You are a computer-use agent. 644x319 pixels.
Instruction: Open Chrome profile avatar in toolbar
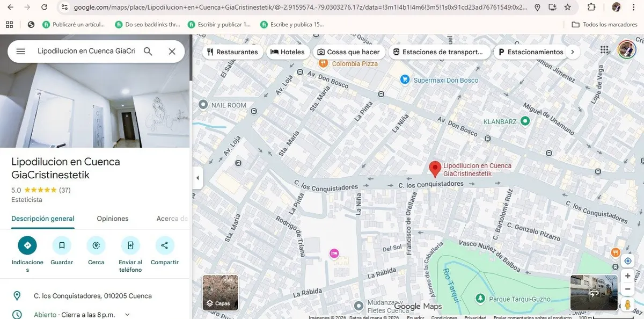(x=616, y=7)
